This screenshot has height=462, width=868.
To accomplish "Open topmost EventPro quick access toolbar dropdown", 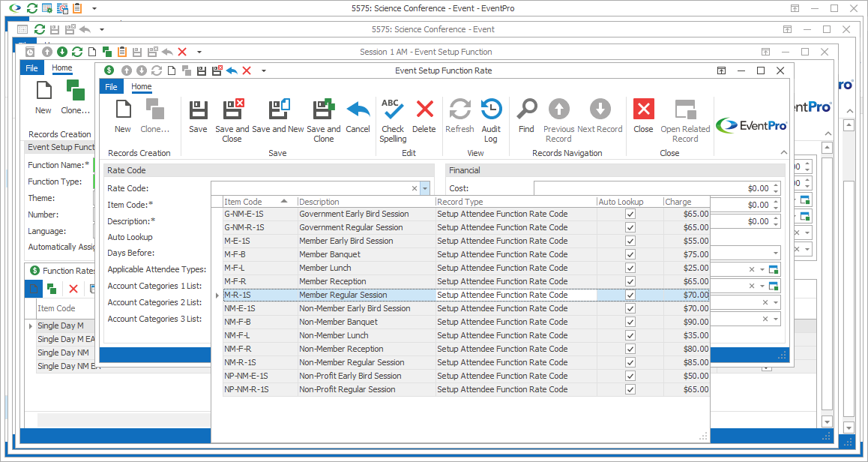I will (94, 9).
